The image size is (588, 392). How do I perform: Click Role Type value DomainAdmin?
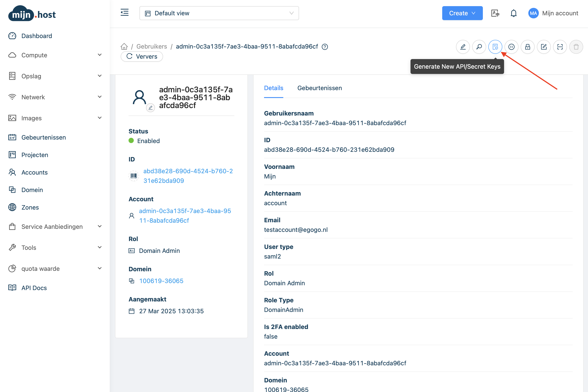(284, 310)
